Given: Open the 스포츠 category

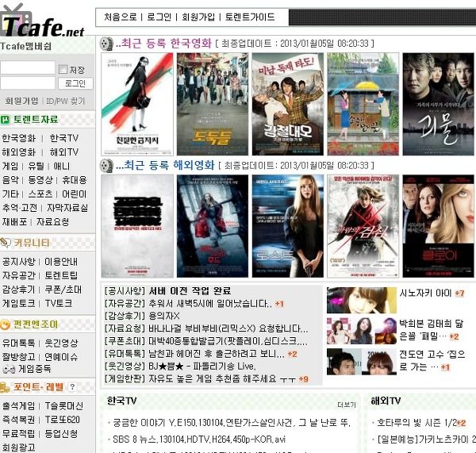Looking at the screenshot, I should pos(40,194).
